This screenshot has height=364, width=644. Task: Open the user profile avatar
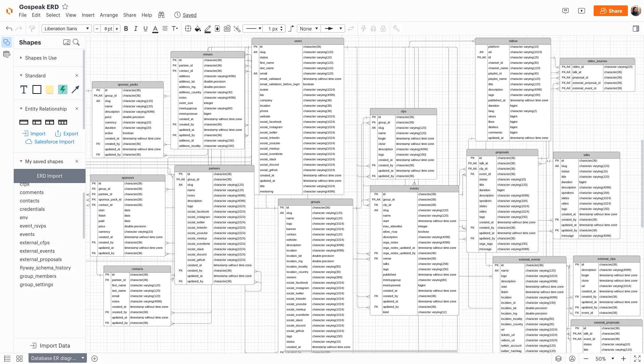[636, 11]
